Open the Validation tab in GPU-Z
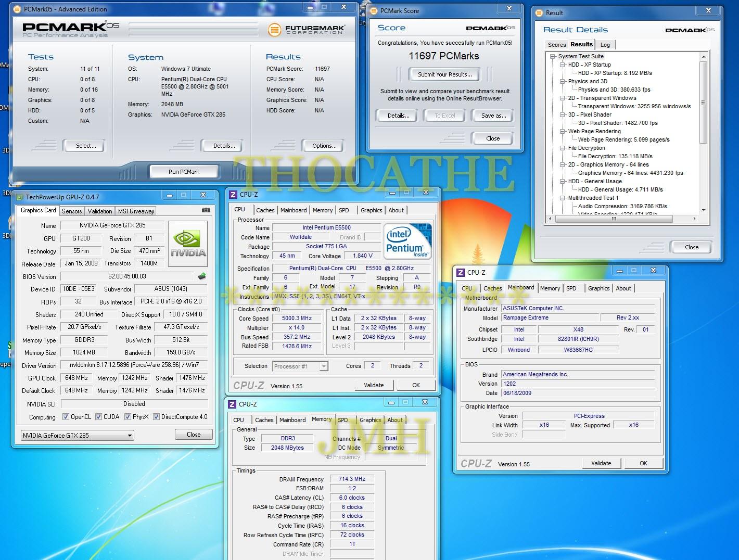 pos(100,211)
